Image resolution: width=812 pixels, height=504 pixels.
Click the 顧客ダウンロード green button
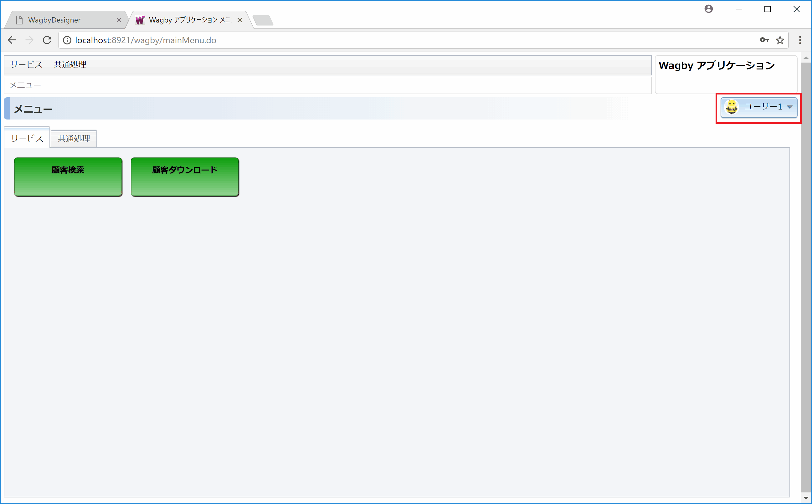point(185,177)
